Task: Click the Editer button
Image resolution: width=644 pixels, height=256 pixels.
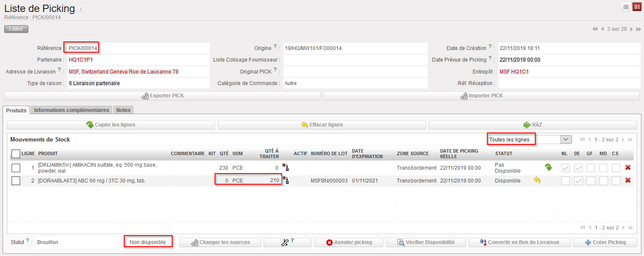Action: click(16, 29)
